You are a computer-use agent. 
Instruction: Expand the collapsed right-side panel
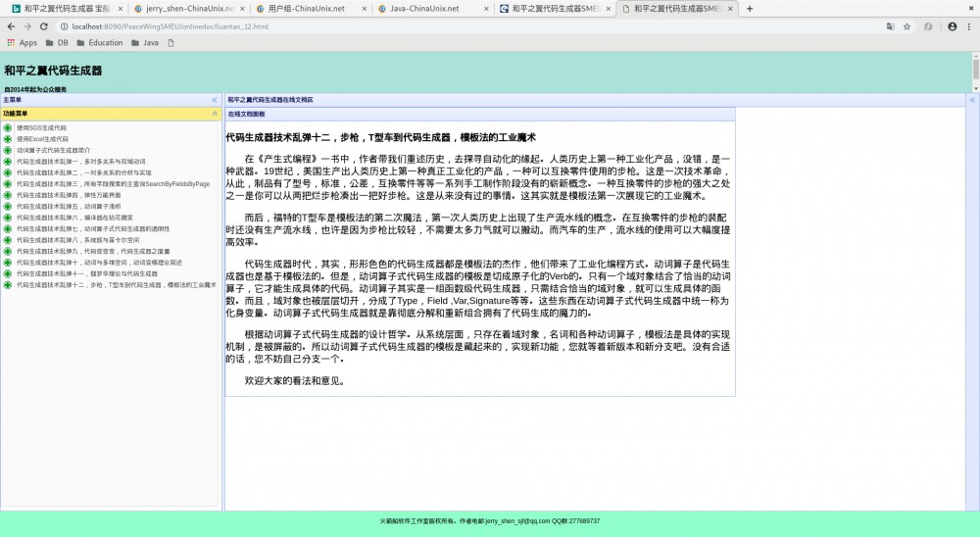(972, 100)
